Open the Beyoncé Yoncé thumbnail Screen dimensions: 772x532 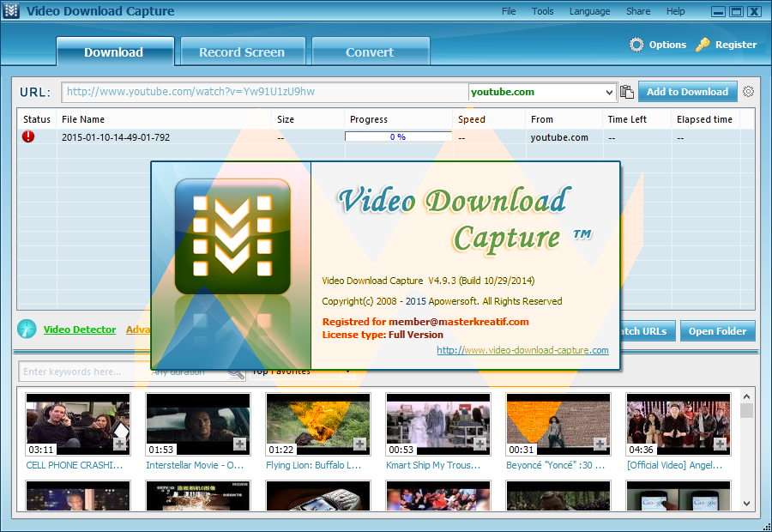(558, 424)
